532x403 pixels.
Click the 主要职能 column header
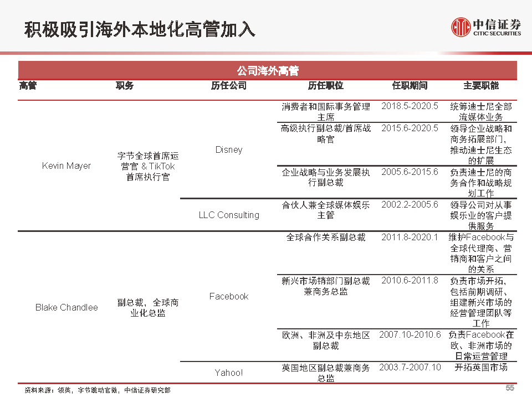[x=481, y=85]
